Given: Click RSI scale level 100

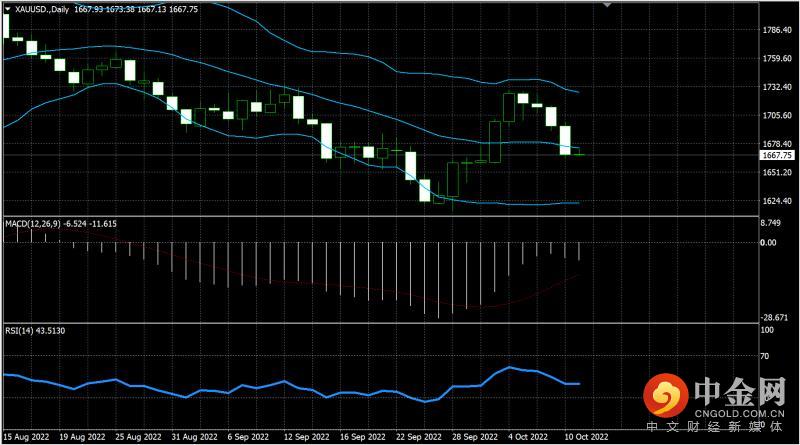Looking at the screenshot, I should 767,330.
